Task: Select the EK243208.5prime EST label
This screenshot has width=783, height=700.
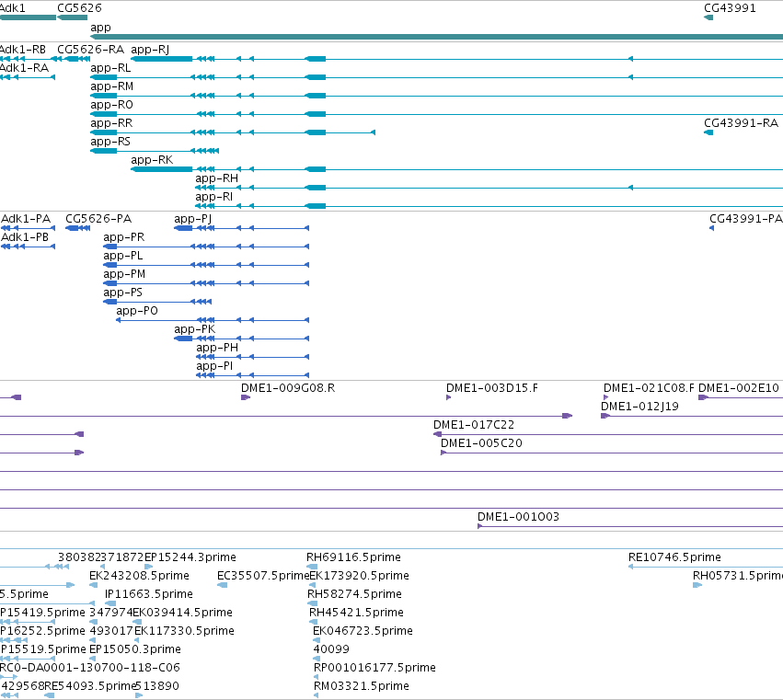Action: pos(139,576)
